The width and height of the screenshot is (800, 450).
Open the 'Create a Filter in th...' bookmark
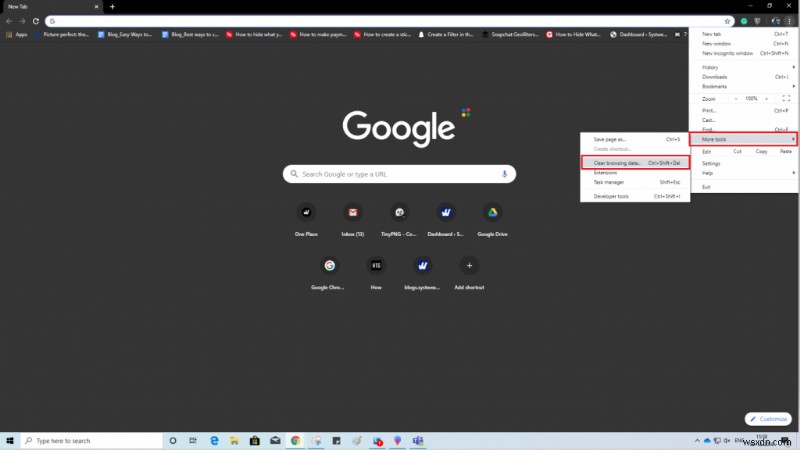(446, 34)
